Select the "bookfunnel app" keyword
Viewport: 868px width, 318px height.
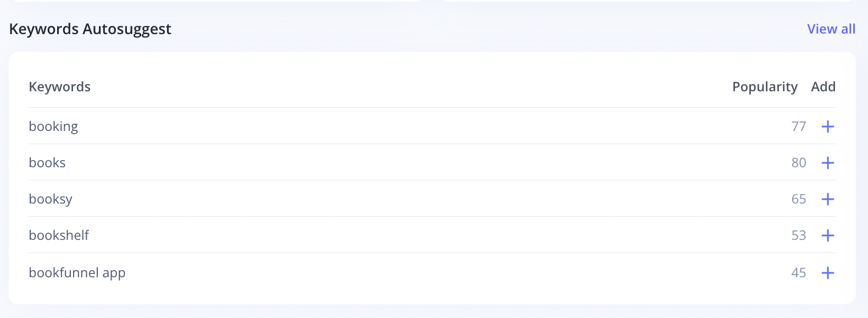tap(77, 273)
